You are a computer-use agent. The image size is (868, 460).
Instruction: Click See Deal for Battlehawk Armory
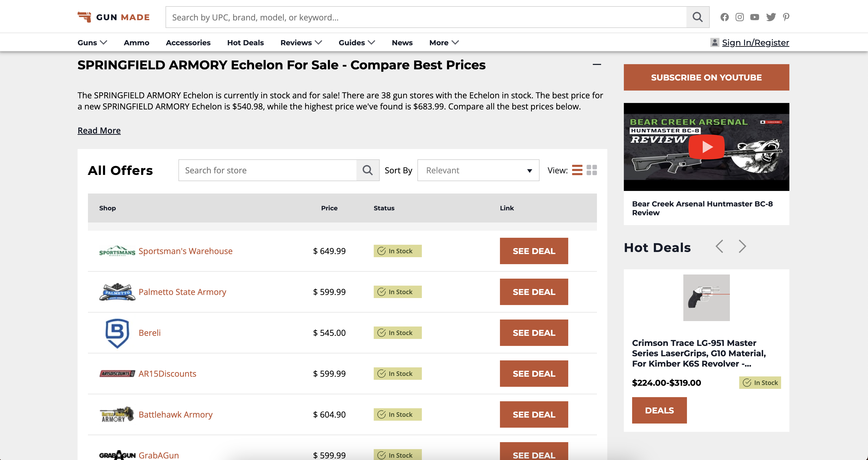pos(534,414)
